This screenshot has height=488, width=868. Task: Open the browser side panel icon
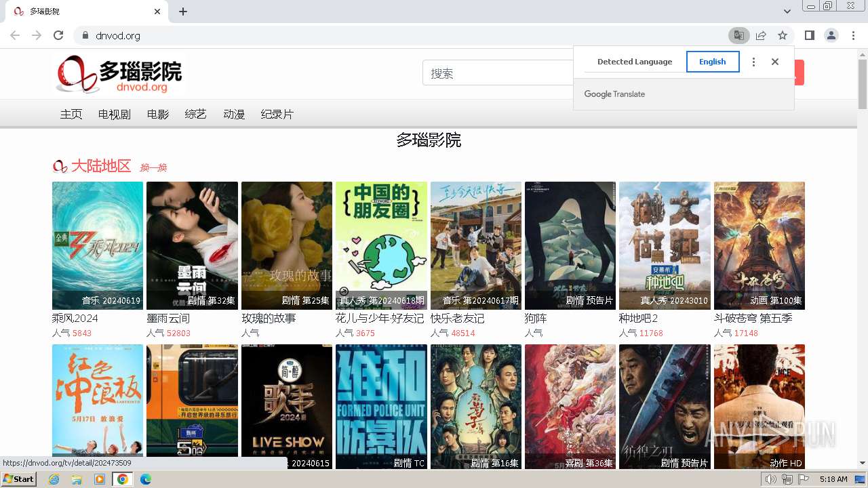[x=809, y=35]
